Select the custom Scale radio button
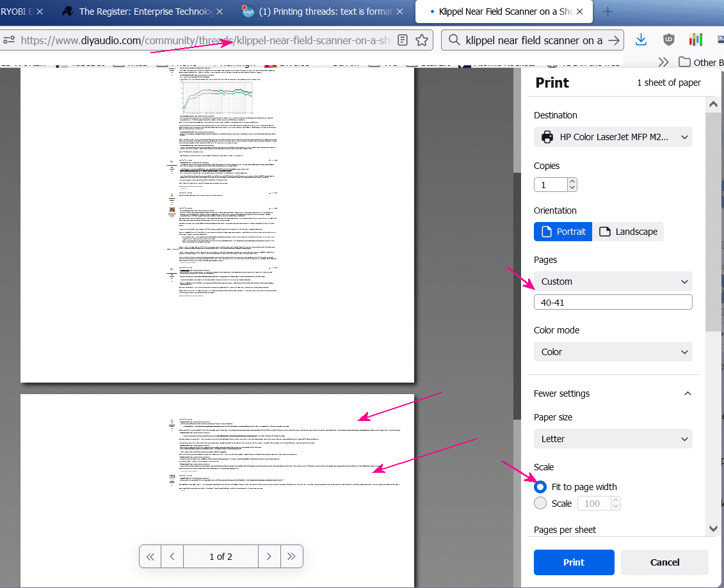The height and width of the screenshot is (588, 724). (540, 503)
